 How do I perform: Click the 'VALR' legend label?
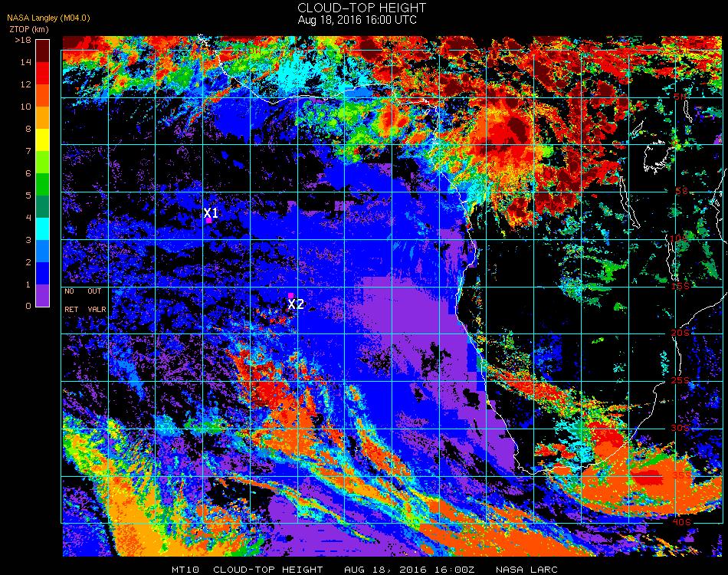pyautogui.click(x=97, y=309)
